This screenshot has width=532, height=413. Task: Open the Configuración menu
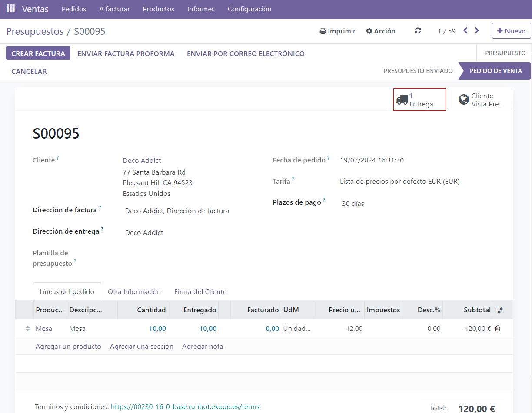point(249,9)
